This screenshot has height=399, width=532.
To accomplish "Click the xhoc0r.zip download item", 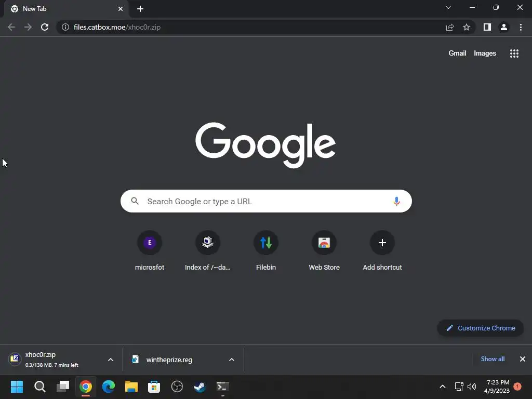I will click(x=57, y=360).
